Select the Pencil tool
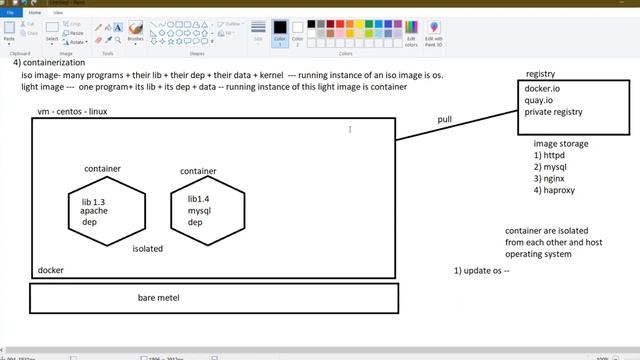Viewport: 640px width, 360px height. [98, 28]
